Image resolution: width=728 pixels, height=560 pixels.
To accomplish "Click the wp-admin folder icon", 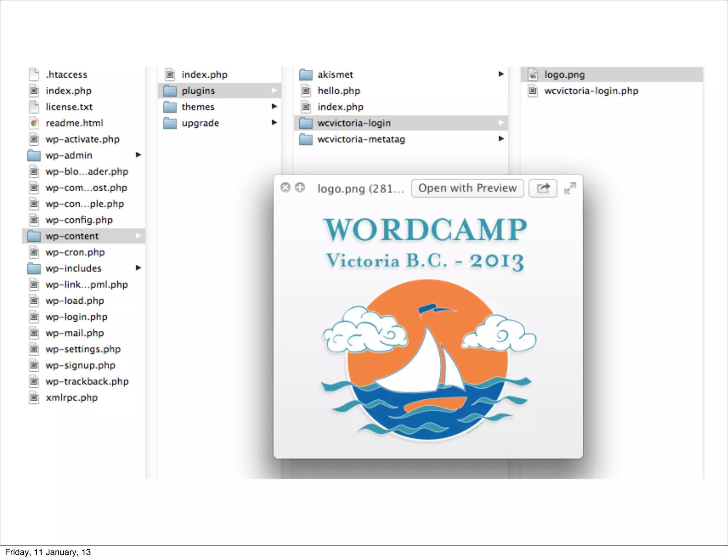I will coord(34,155).
